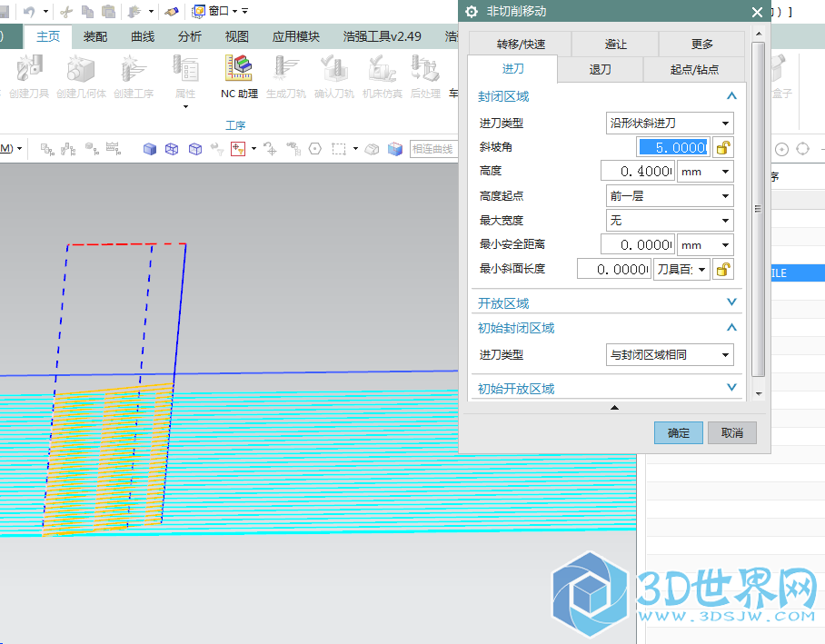825x644 pixels.
Task: Open the 浩强工具v2.49 ribbon tab
Action: pos(382,36)
